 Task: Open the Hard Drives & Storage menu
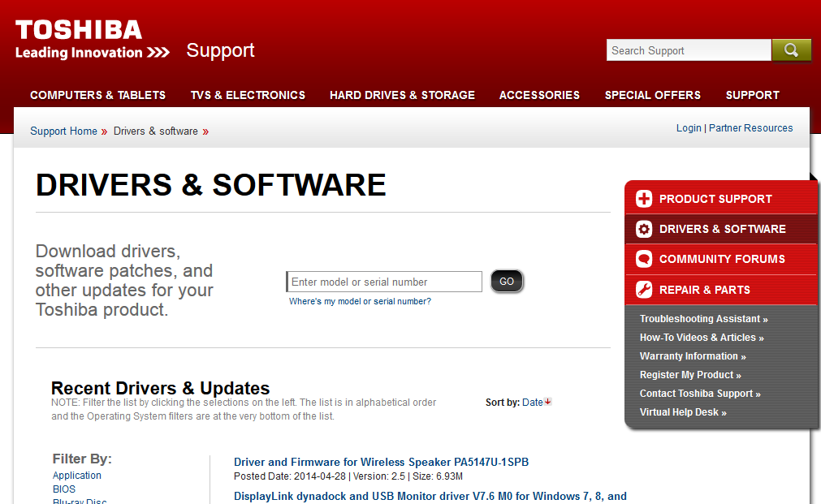click(x=402, y=95)
